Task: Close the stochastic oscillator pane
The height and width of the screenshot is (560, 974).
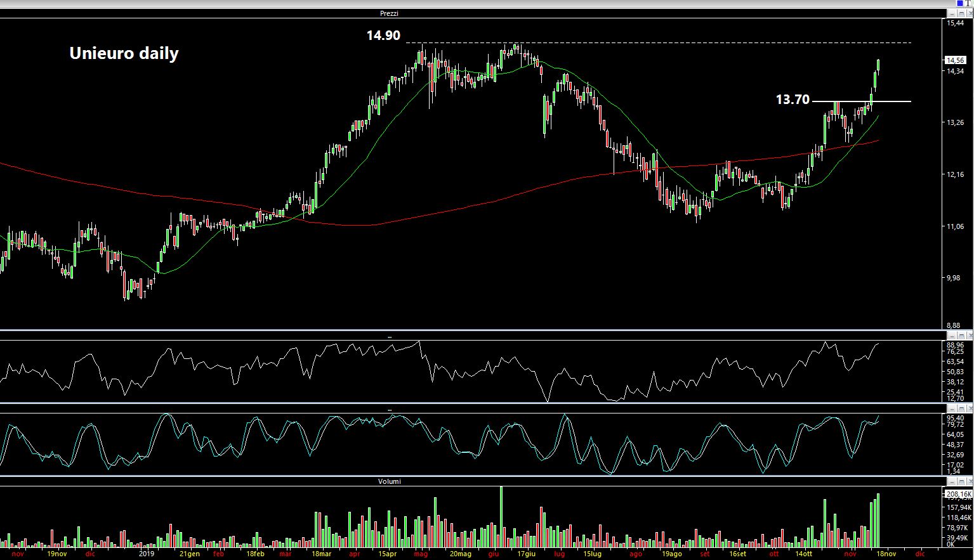Action: click(970, 409)
